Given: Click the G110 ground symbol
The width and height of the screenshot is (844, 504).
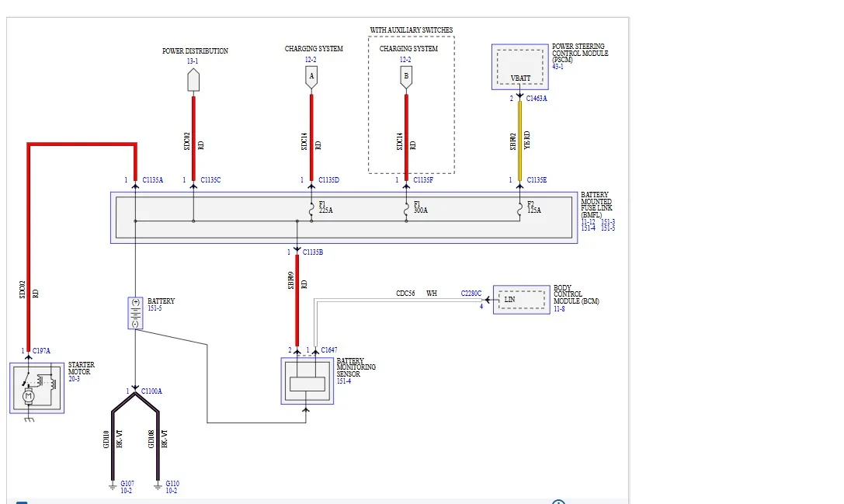Looking at the screenshot, I should coord(158,486).
